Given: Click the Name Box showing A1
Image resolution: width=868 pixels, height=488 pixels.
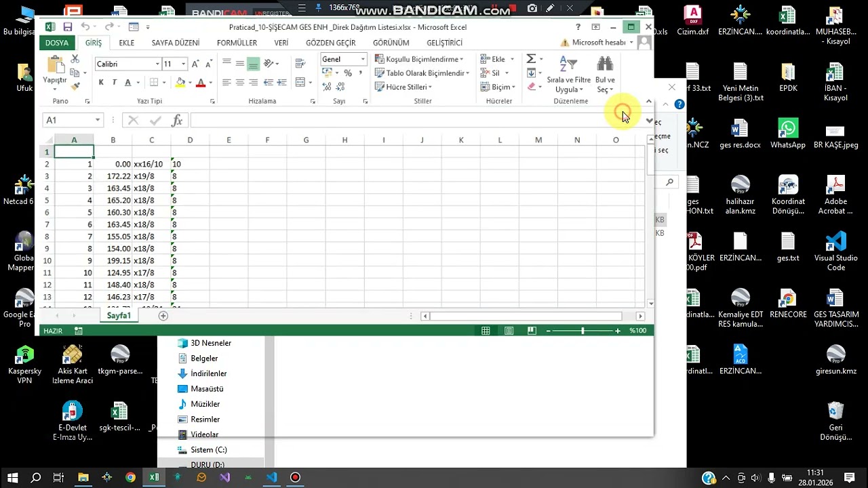Looking at the screenshot, I should 72,120.
